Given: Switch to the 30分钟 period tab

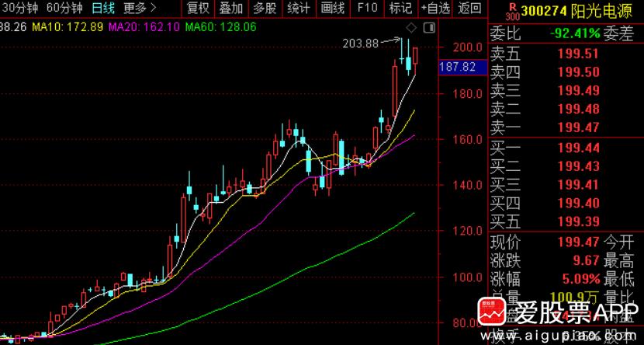Looking at the screenshot, I should tap(19, 8).
